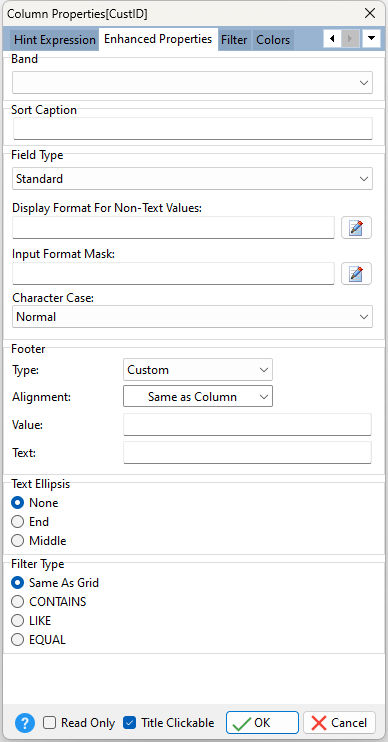Close the Column Properties dialog
The width and height of the screenshot is (388, 742).
pos(370,13)
